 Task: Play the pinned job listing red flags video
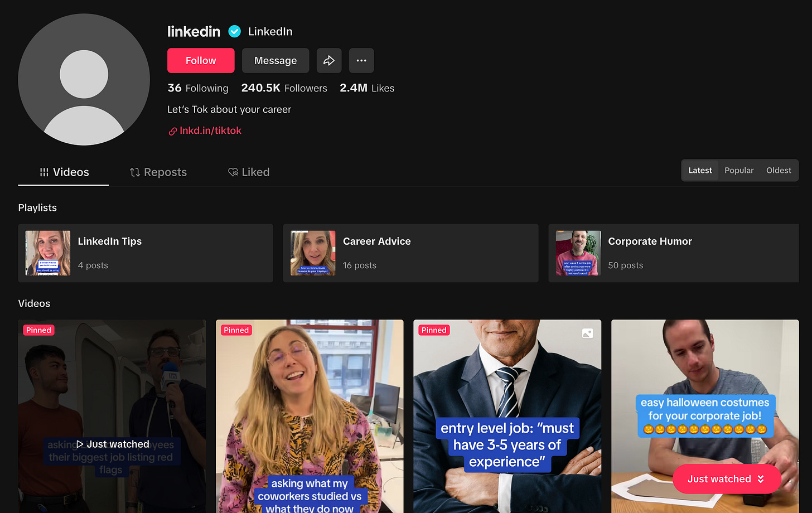click(112, 416)
